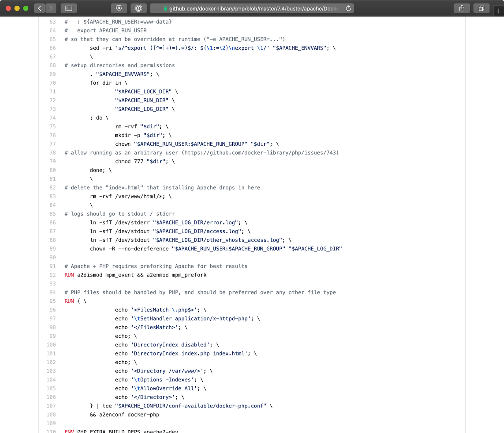Screen dimensions: 504x433
Task: Click the github.com address bar
Action: click(x=254, y=8)
